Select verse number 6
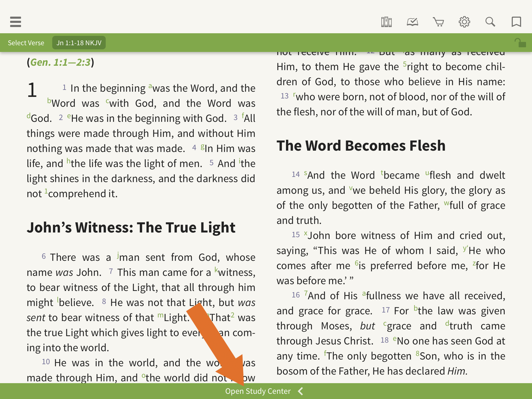Screen dimensions: 532x399 [44, 256]
